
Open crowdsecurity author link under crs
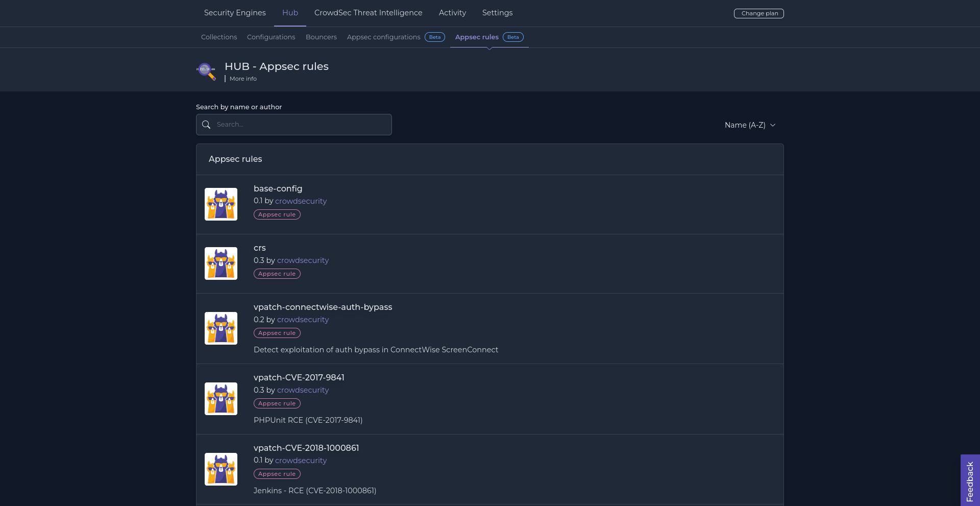click(x=303, y=260)
